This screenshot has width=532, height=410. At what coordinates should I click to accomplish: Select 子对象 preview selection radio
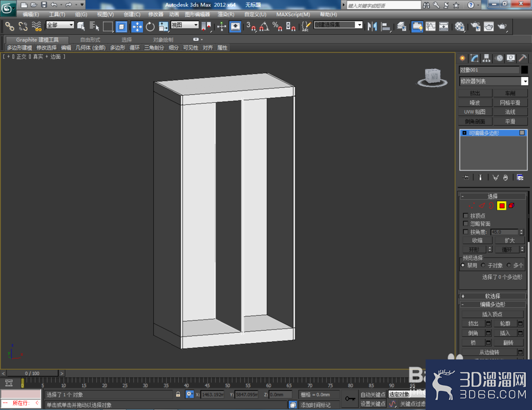pos(483,265)
